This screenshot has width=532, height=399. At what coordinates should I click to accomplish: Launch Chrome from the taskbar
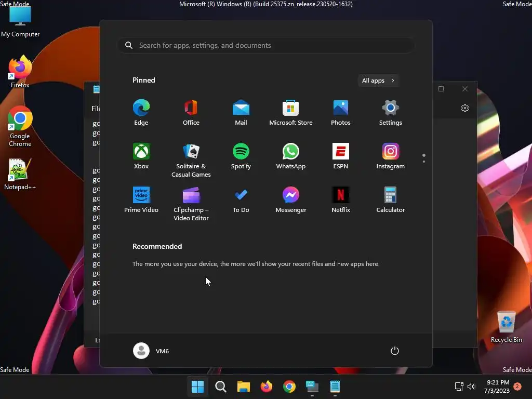click(x=289, y=387)
